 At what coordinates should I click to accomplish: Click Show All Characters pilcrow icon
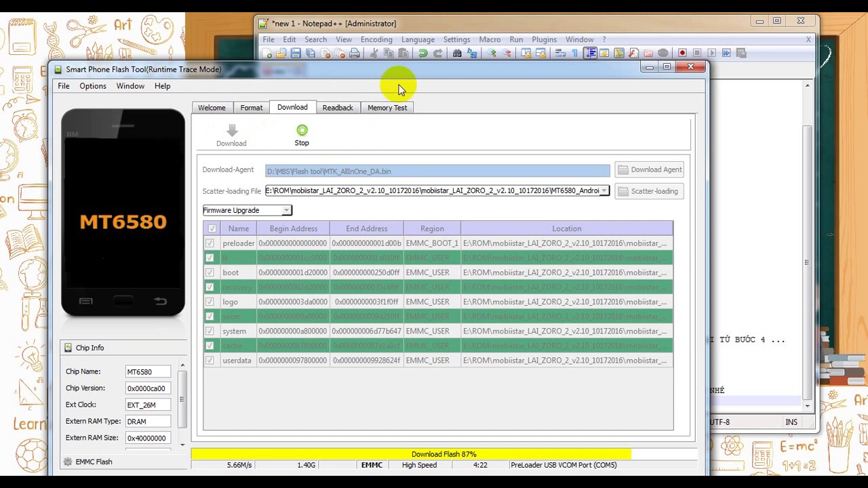coord(575,53)
